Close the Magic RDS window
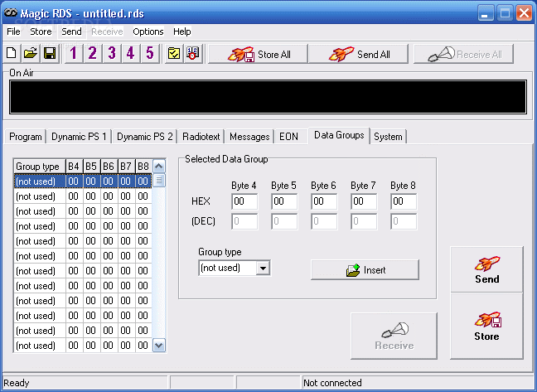 tap(525, 14)
